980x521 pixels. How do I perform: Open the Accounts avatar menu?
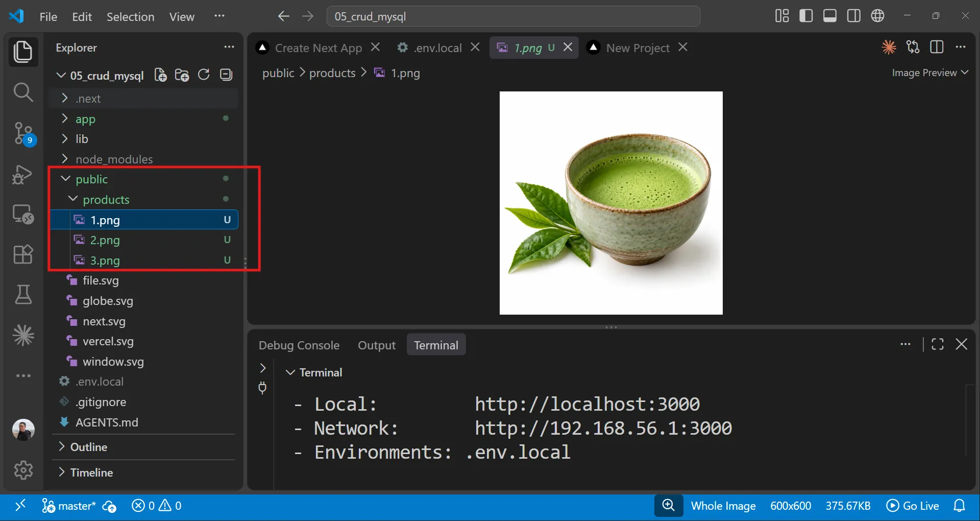pyautogui.click(x=23, y=430)
